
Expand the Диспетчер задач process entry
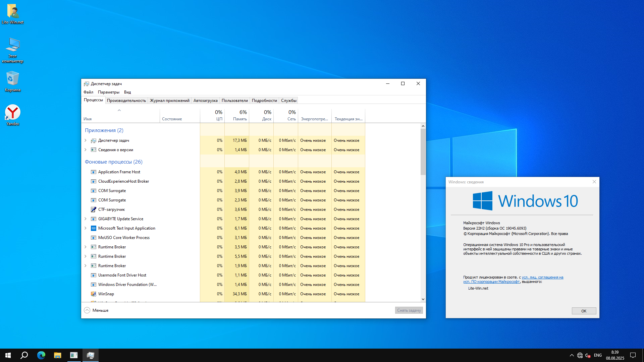(86, 140)
